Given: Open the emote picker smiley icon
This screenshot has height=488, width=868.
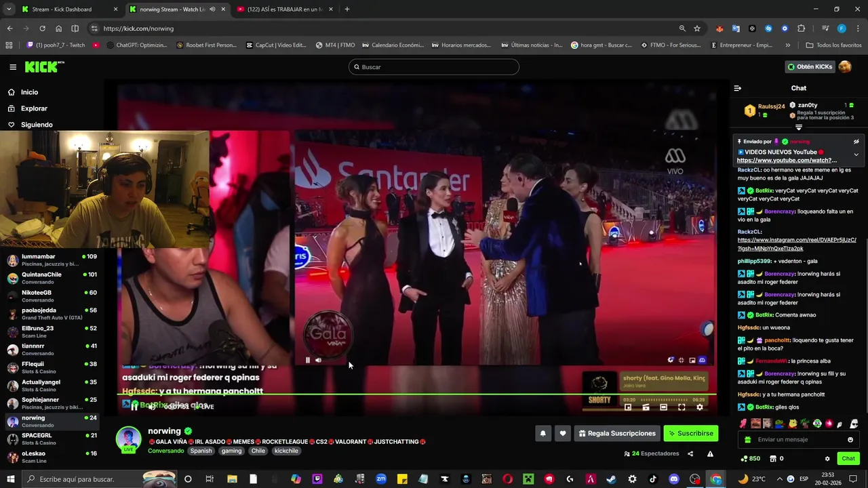Looking at the screenshot, I should [850, 440].
